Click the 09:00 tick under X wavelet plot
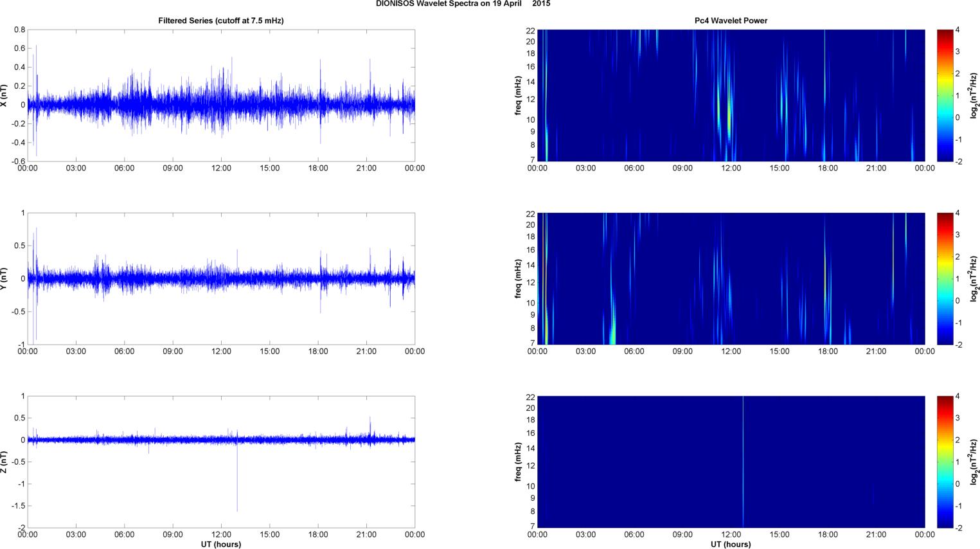The height and width of the screenshot is (549, 980). pos(682,168)
